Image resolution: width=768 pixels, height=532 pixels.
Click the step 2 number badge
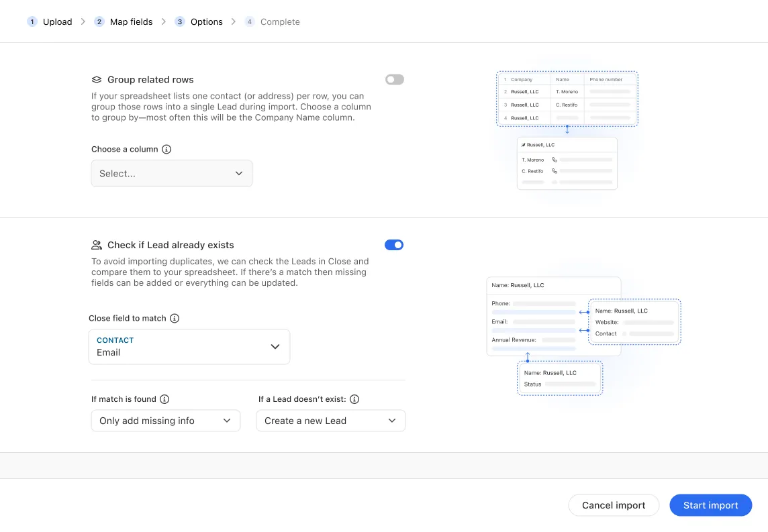coord(99,21)
